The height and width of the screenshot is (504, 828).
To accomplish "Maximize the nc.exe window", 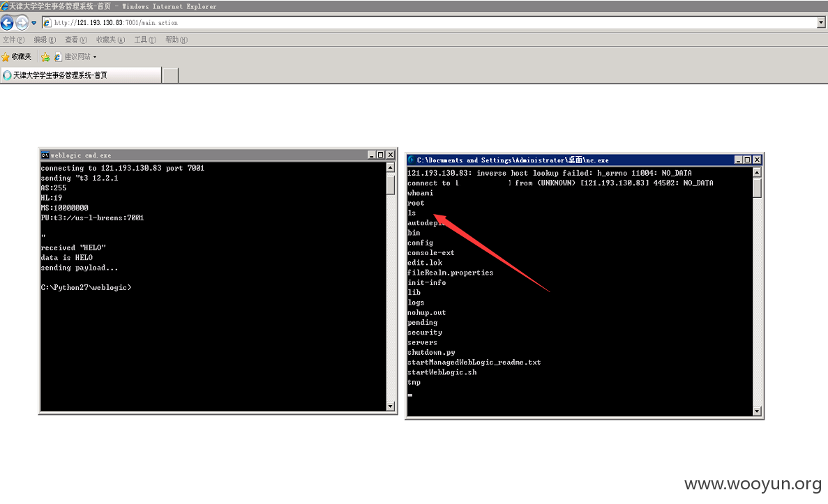I will coord(747,160).
